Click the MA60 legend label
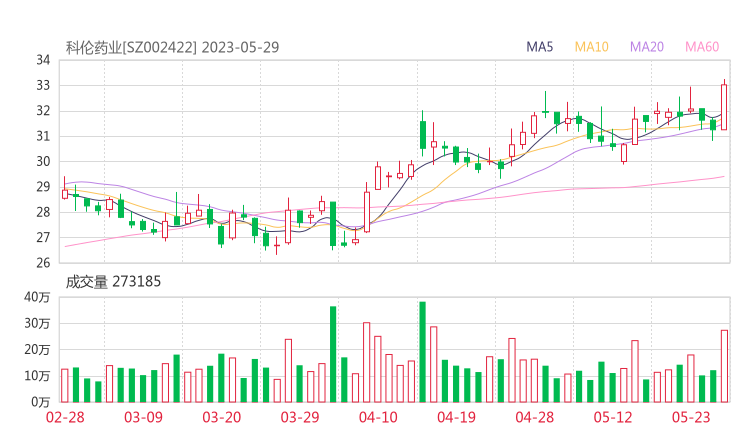 click(x=702, y=47)
